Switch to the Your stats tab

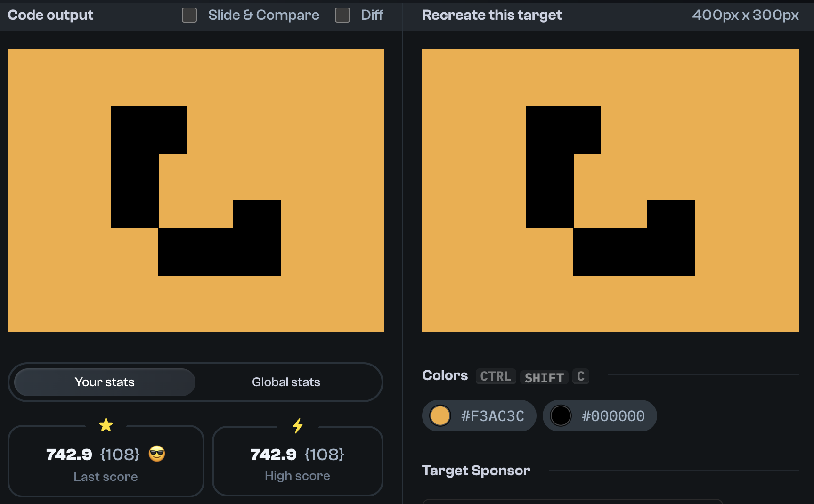(105, 382)
